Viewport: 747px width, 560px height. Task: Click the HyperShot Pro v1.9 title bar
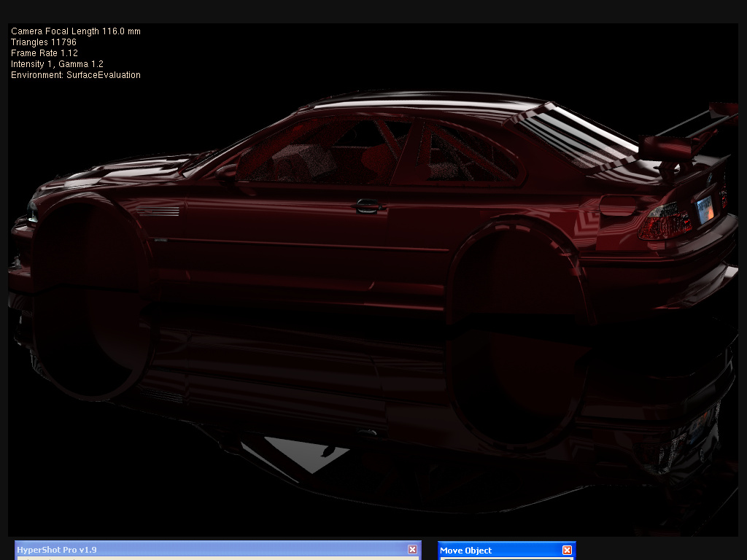[x=217, y=550]
